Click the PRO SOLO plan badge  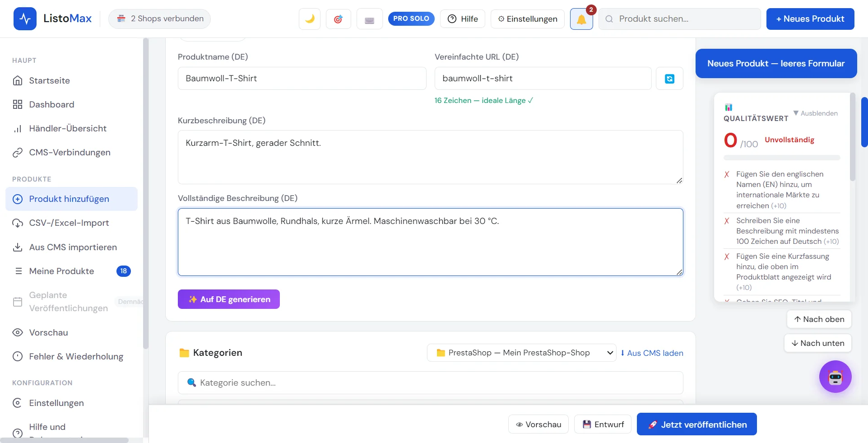411,19
